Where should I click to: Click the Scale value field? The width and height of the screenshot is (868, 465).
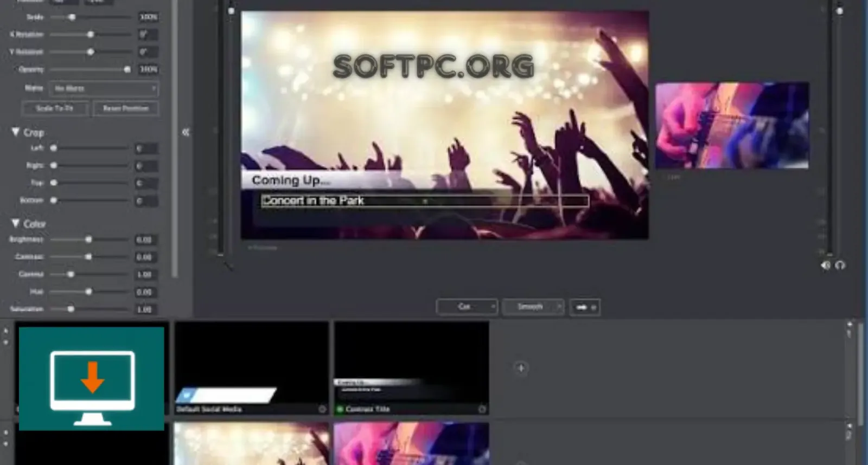[x=148, y=17]
